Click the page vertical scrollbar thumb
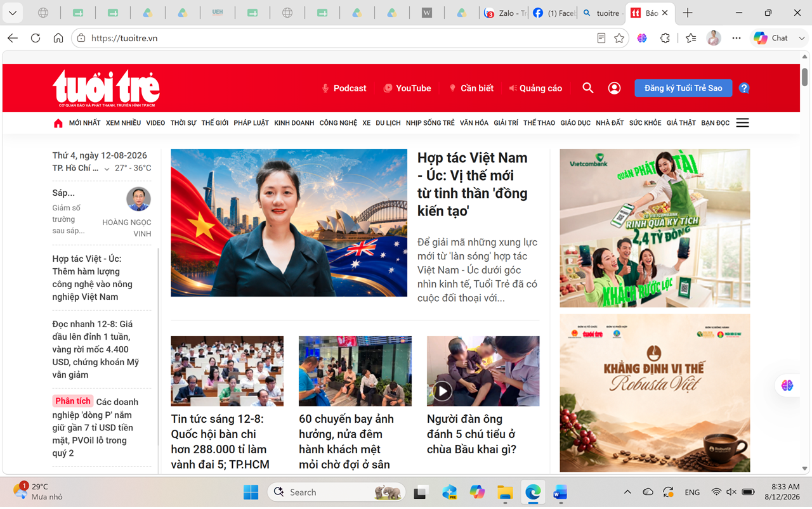The height and width of the screenshot is (509, 812). [804, 77]
